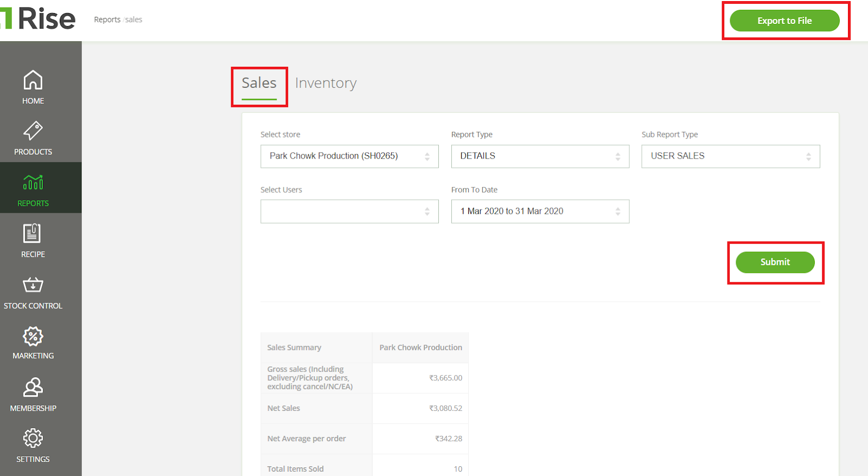
Task: Click the STOCK CONTROL sidebar label
Action: coord(33,306)
